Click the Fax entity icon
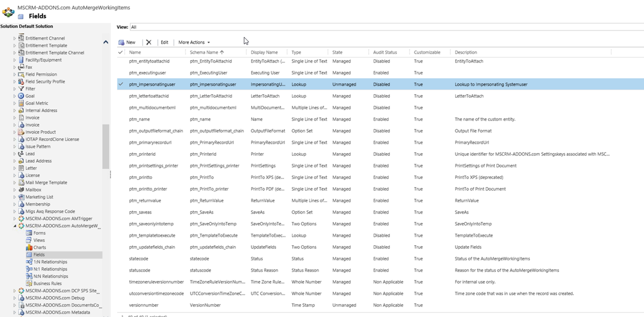This screenshot has width=644, height=317. [x=21, y=67]
